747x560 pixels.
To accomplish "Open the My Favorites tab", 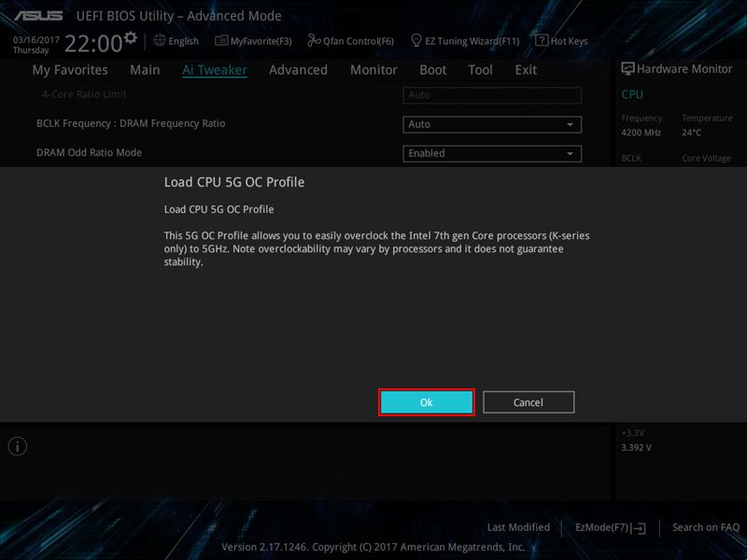I will (70, 70).
